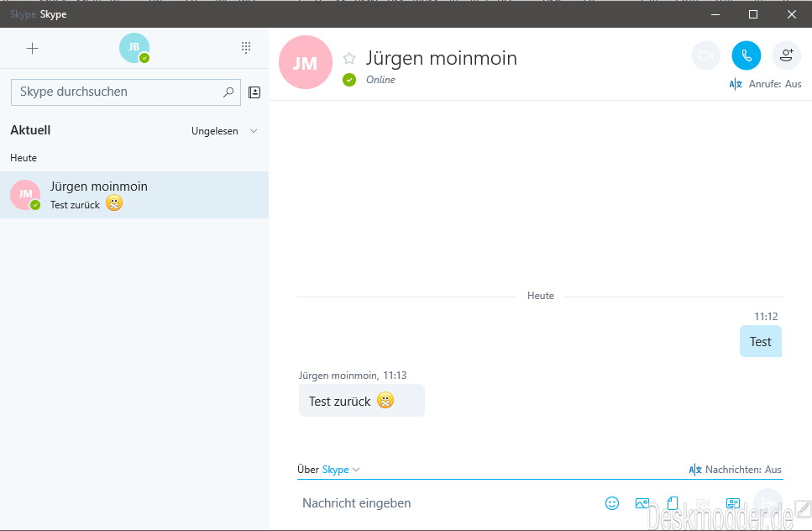The image size is (812, 531).
Task: Click the Aktuell heading
Action: [30, 130]
